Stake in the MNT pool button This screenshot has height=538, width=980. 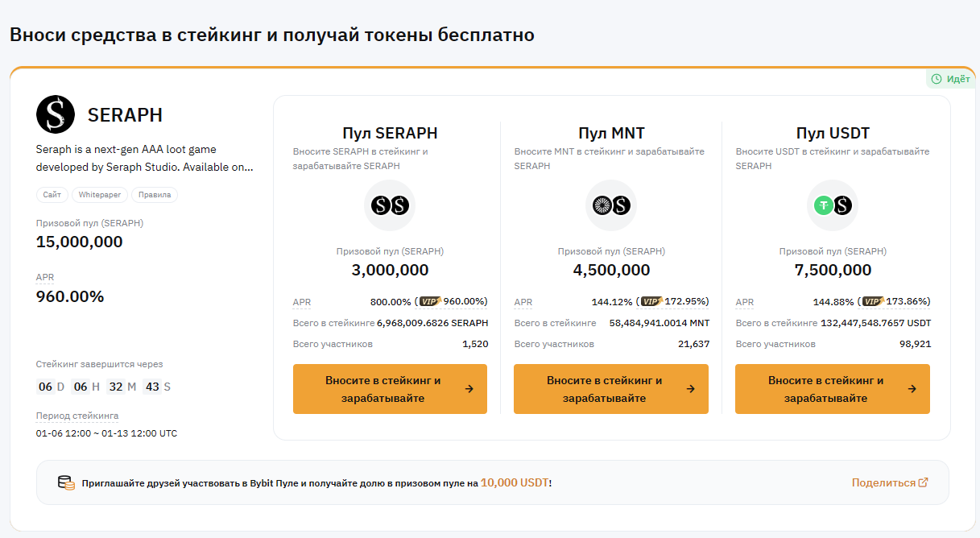pyautogui.click(x=611, y=389)
